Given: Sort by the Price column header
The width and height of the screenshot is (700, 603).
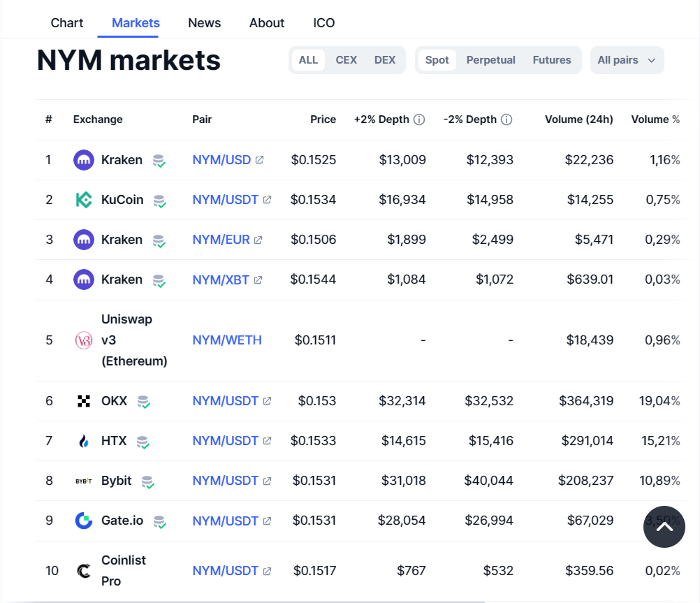Looking at the screenshot, I should pos(323,119).
